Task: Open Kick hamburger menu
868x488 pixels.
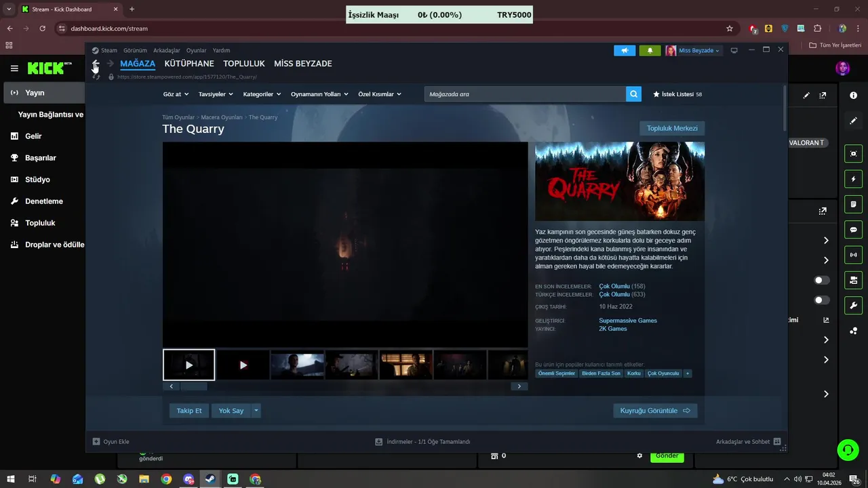Action: pyautogui.click(x=14, y=68)
